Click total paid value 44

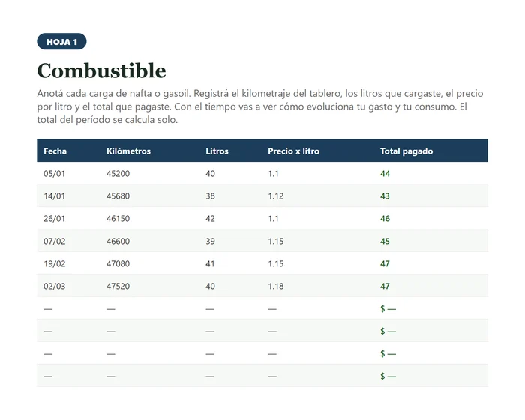tap(385, 173)
